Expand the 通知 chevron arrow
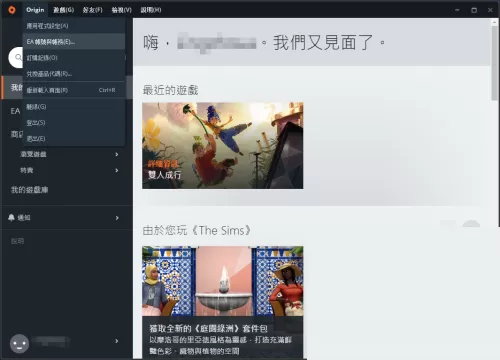Viewport: 500px width, 360px height. (117, 218)
